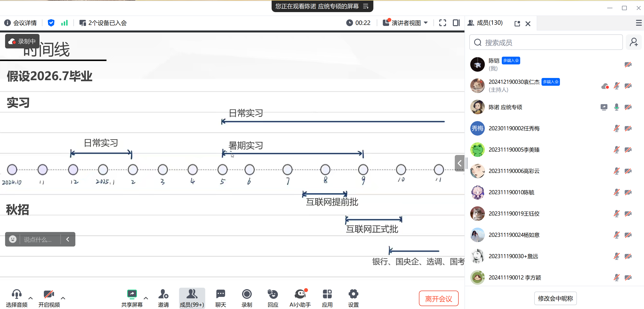This screenshot has height=309, width=644.
Task: Pop out the members panel
Action: coord(517,23)
